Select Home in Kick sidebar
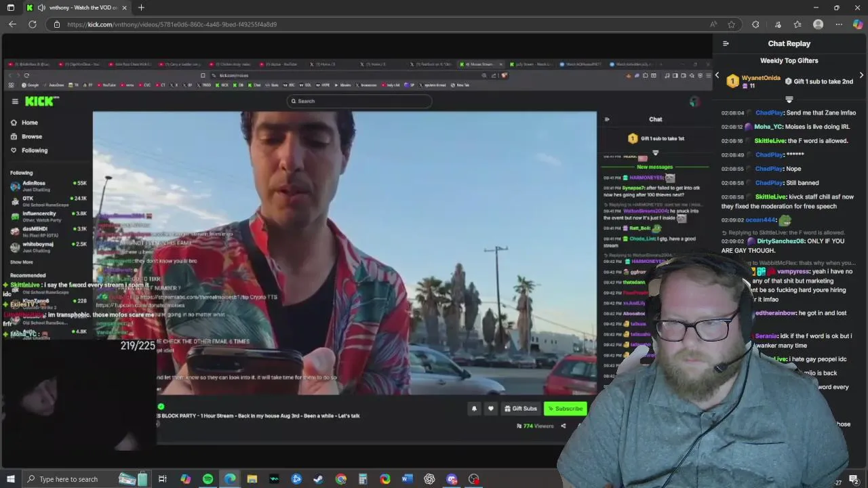Screen dimensions: 868x488 coord(24,123)
